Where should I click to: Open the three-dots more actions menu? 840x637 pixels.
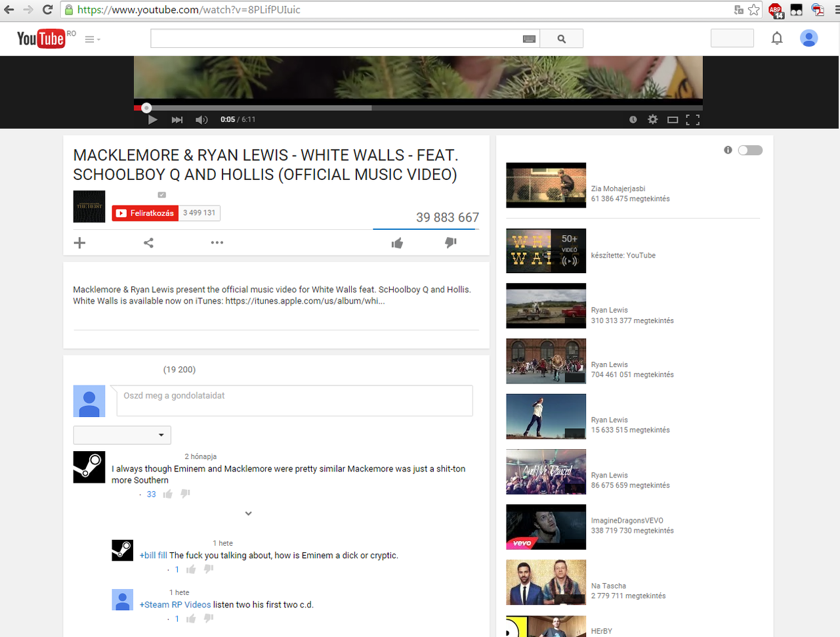[x=217, y=243]
